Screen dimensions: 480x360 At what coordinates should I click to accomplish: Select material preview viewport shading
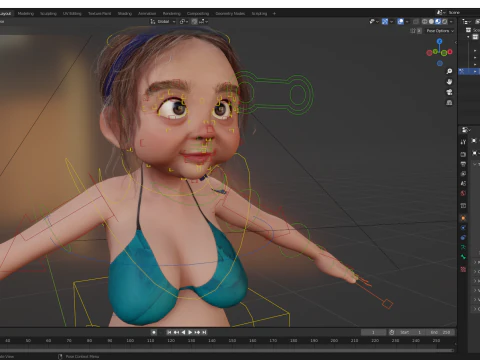click(x=438, y=22)
